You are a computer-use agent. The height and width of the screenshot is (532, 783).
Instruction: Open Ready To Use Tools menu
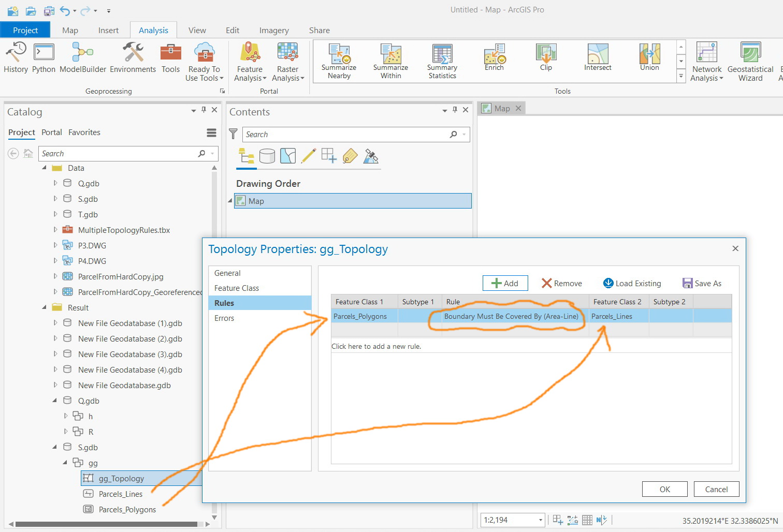204,62
